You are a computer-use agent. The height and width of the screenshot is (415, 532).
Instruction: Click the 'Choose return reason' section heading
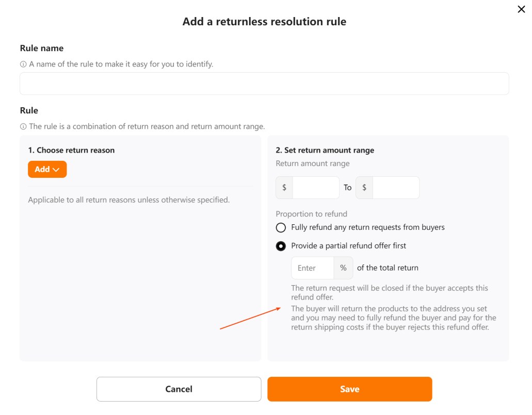(x=71, y=150)
